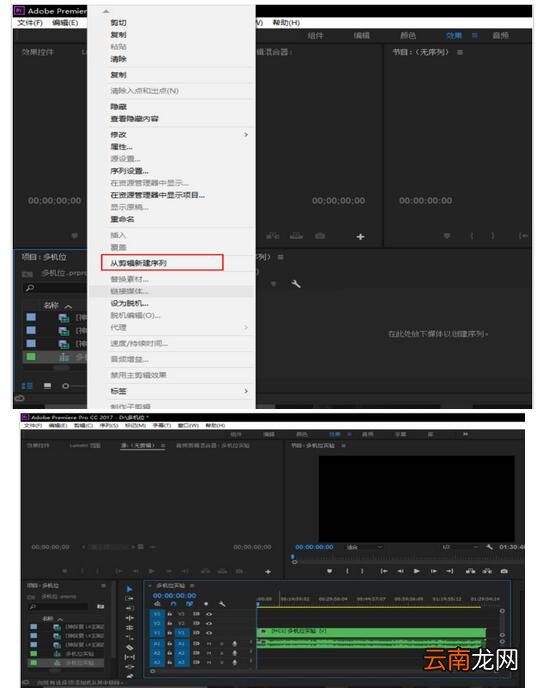Screen dimensions: 556x688
Task: Open the program panel menu in top window
Action: pyautogui.click(x=459, y=52)
